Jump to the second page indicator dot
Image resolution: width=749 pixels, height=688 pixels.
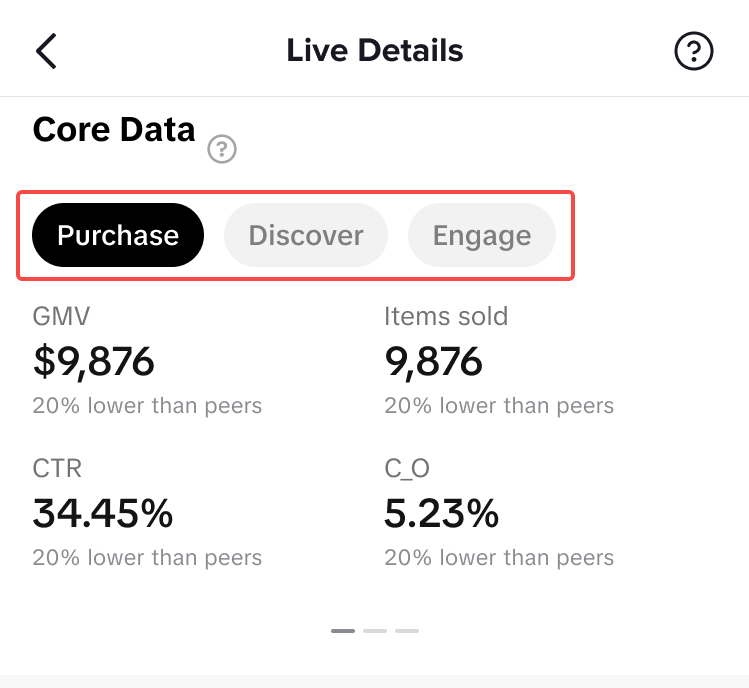point(375,631)
